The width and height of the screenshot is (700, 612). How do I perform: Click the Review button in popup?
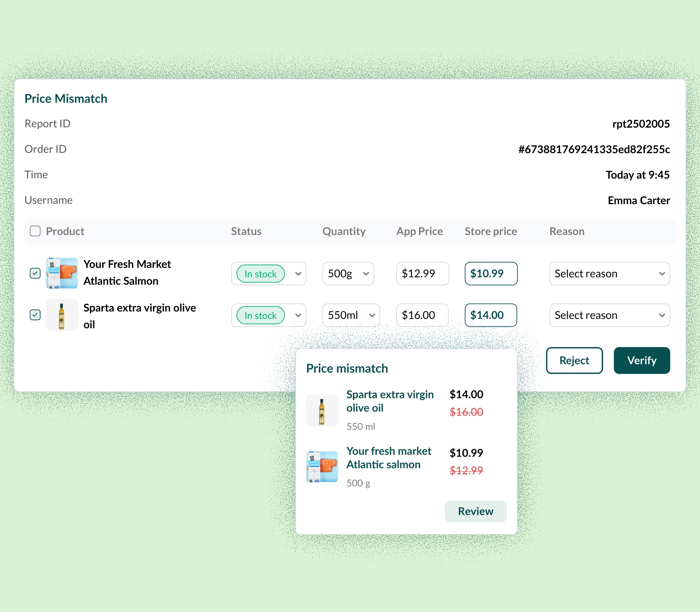[475, 511]
